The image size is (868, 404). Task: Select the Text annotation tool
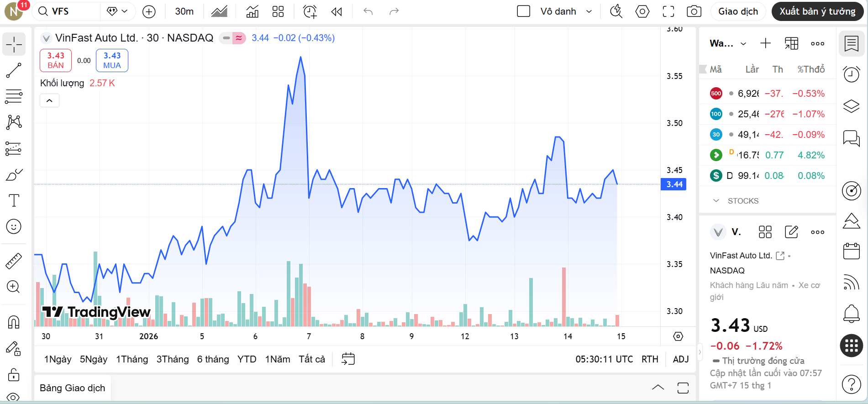[x=14, y=200]
